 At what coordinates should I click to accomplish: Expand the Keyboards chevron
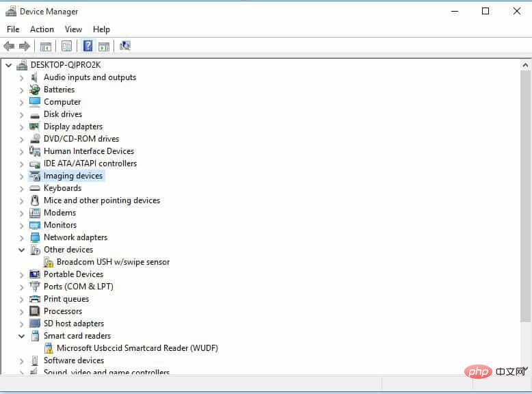(x=21, y=188)
